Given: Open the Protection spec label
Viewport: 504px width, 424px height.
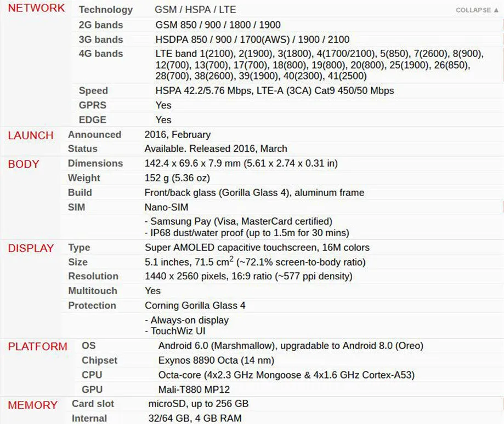Looking at the screenshot, I should [92, 305].
